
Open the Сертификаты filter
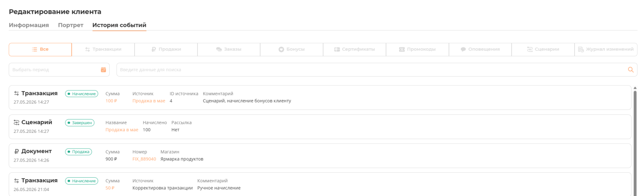pyautogui.click(x=355, y=49)
